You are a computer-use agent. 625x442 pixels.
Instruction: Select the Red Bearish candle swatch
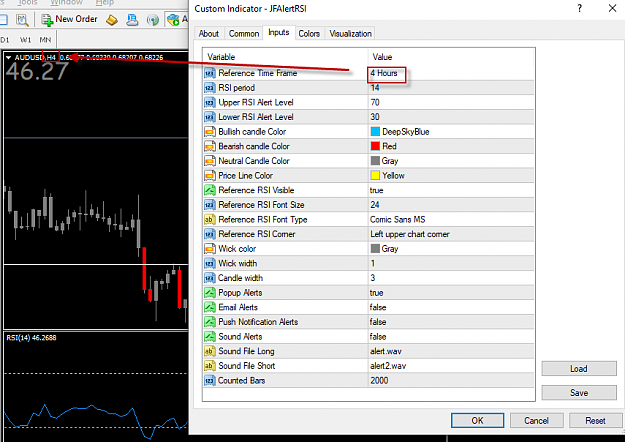375,146
